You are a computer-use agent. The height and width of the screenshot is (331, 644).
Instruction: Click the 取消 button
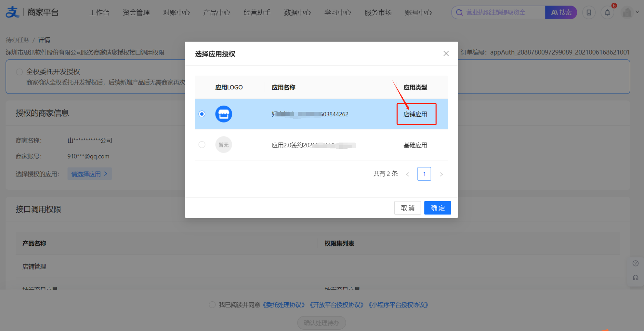407,208
